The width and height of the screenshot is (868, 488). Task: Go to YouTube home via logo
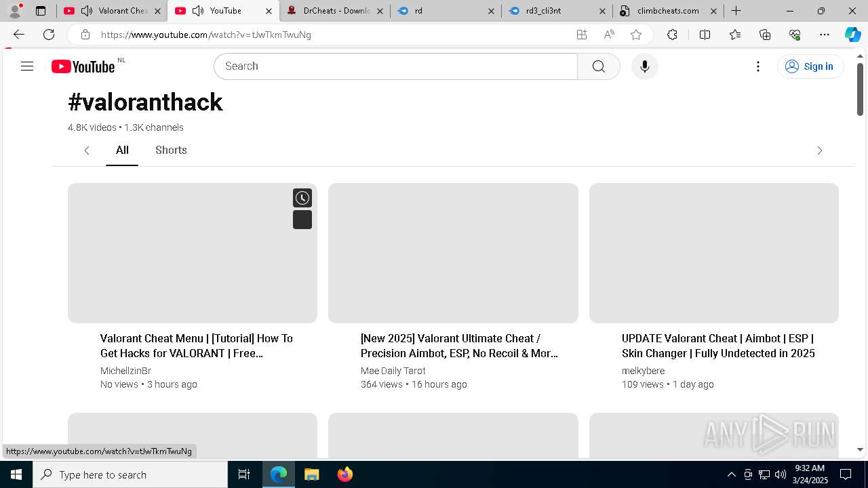click(83, 66)
